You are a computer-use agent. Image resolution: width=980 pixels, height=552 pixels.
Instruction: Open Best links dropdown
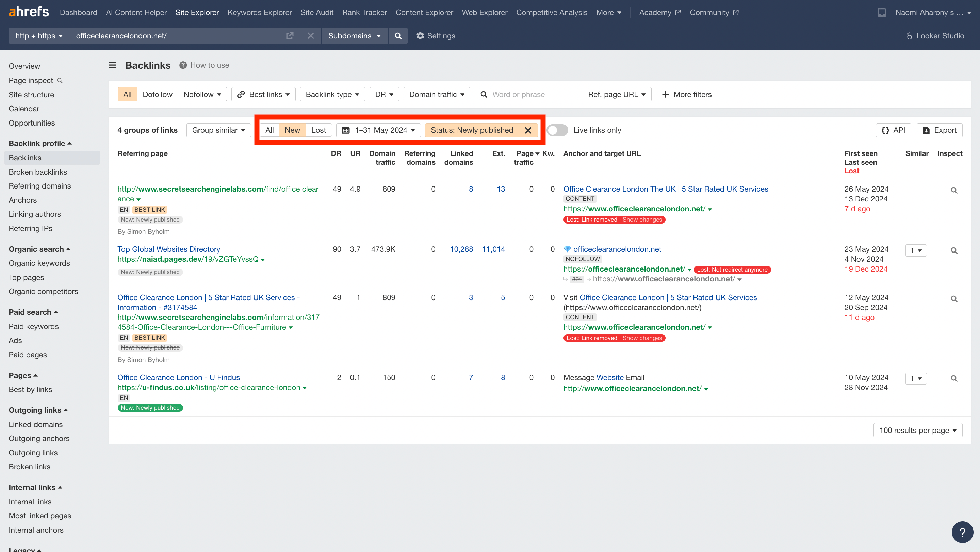click(263, 94)
